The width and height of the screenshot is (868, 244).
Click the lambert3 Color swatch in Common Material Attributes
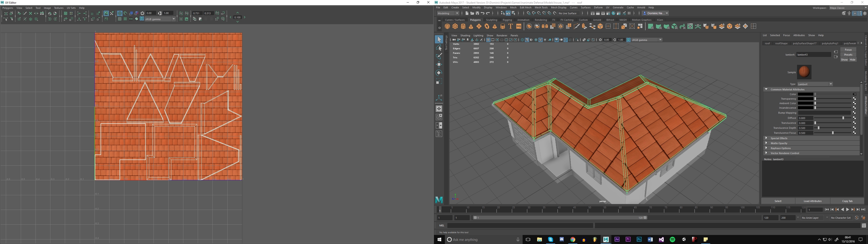click(806, 94)
